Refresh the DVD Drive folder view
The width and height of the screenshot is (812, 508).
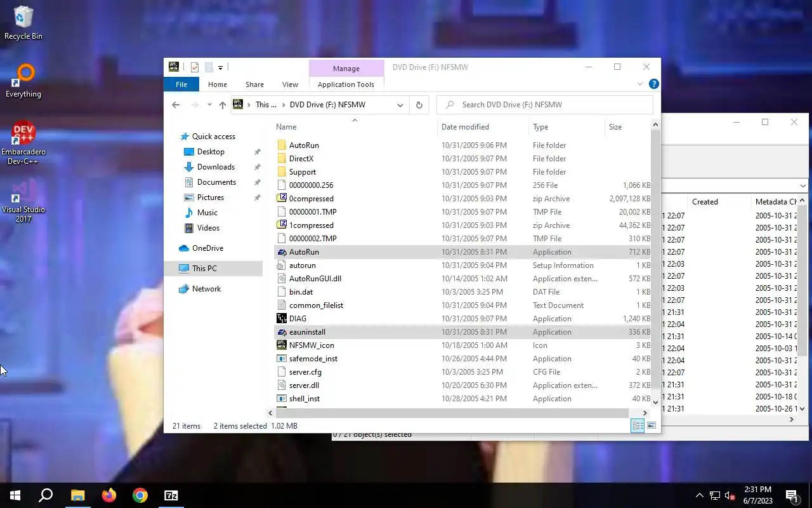coord(419,105)
